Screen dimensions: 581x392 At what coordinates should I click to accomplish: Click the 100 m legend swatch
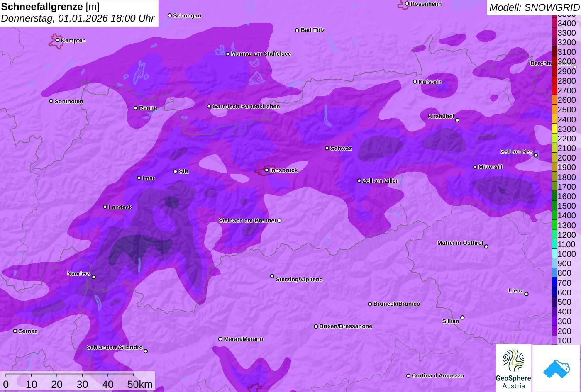554,340
